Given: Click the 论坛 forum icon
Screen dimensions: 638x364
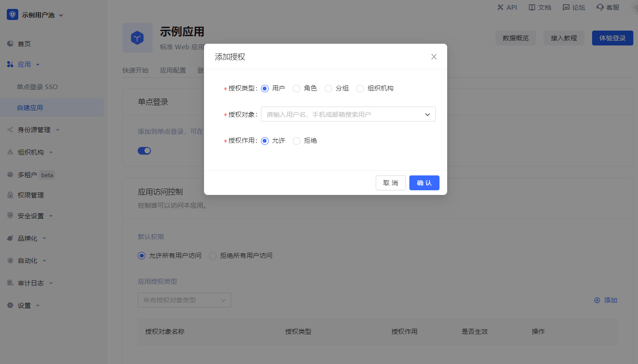Looking at the screenshot, I should pyautogui.click(x=566, y=7).
